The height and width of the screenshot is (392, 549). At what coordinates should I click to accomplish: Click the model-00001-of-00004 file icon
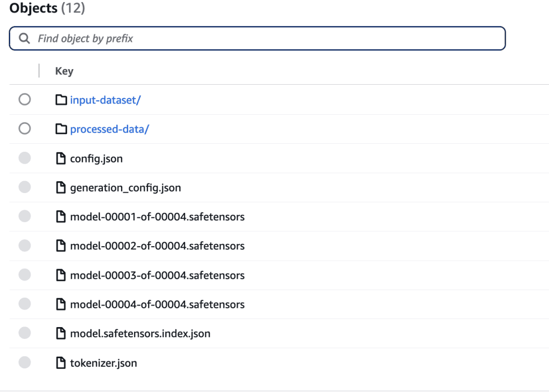coord(62,217)
